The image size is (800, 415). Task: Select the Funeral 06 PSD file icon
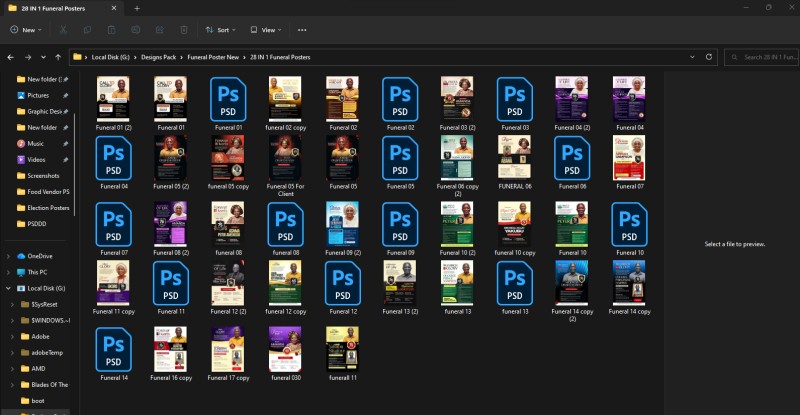tap(572, 158)
